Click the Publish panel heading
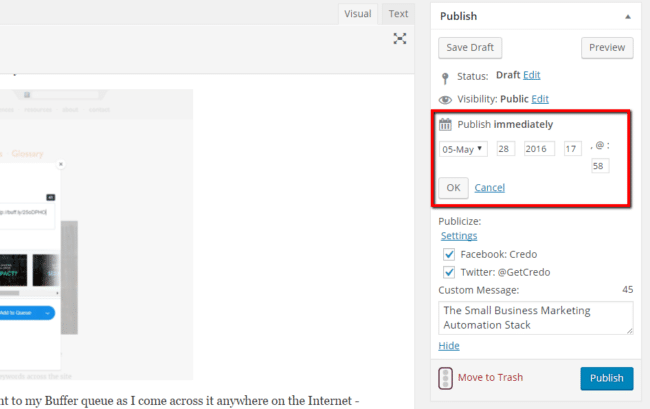 pyautogui.click(x=458, y=16)
